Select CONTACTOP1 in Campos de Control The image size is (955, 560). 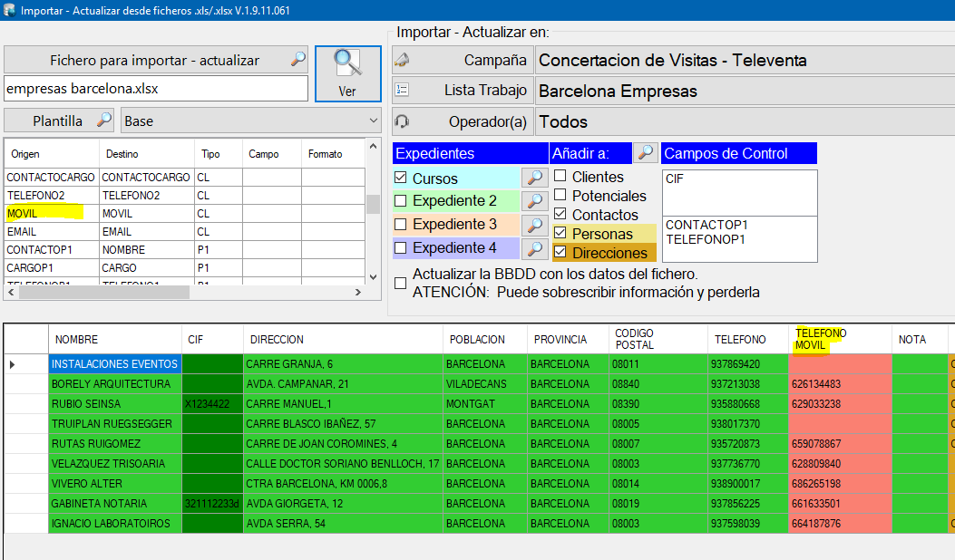point(707,225)
